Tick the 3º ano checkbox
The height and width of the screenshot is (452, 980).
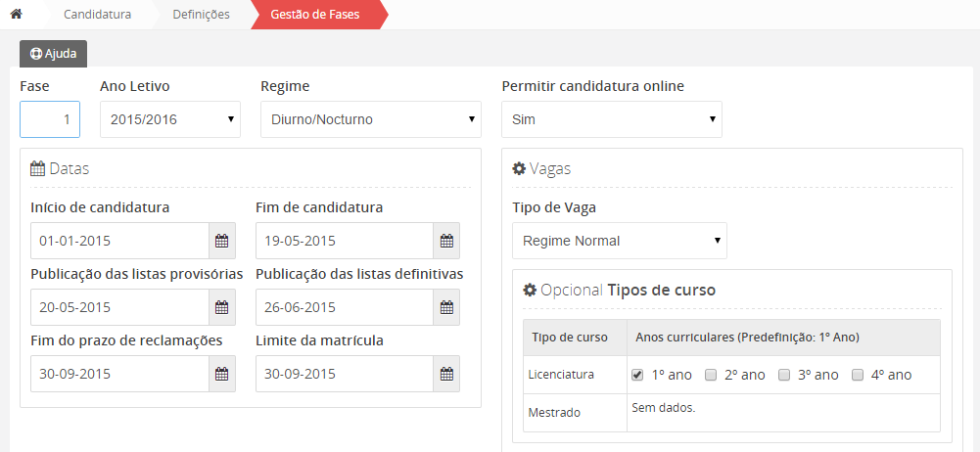[x=785, y=375]
